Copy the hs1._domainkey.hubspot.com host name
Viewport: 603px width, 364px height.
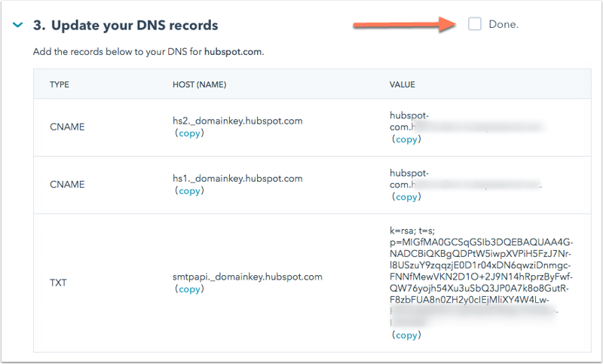(x=189, y=191)
